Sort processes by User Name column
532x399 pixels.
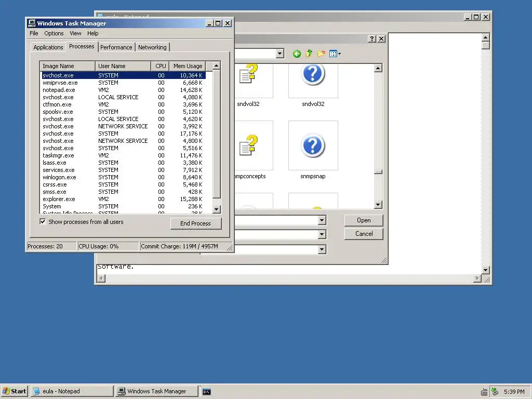(x=123, y=66)
